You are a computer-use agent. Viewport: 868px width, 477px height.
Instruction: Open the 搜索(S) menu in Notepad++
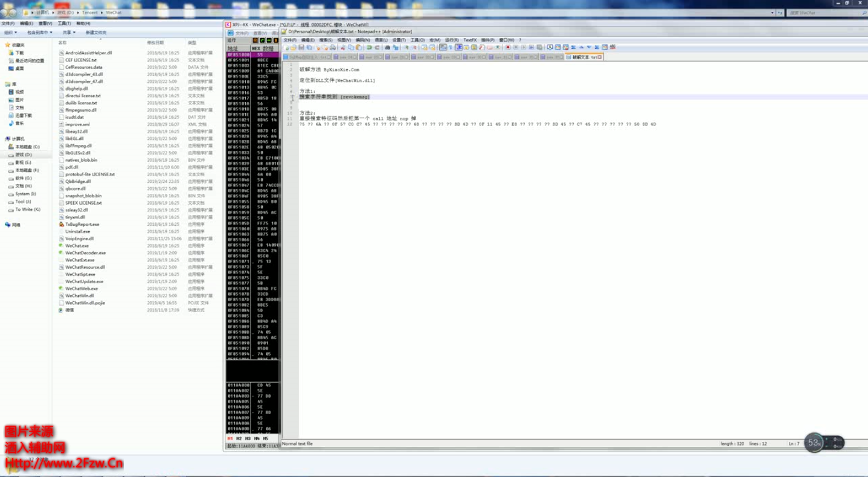coord(326,40)
